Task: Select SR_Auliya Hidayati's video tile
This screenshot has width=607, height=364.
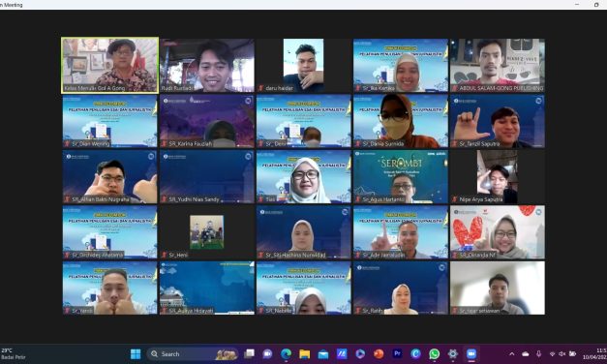Action: 207,288
